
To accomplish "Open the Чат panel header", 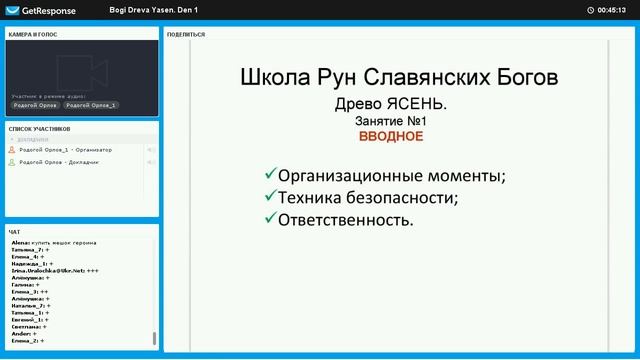I will 14,232.
